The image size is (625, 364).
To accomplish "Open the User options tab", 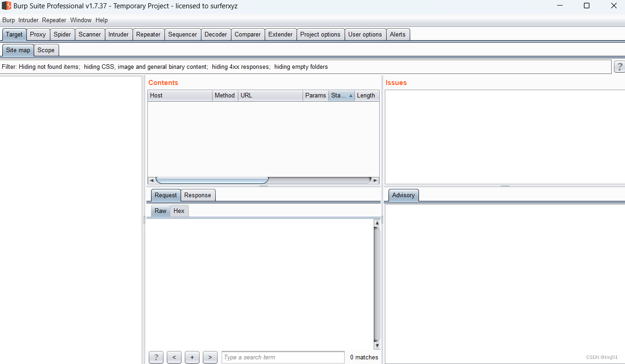I will click(x=365, y=34).
